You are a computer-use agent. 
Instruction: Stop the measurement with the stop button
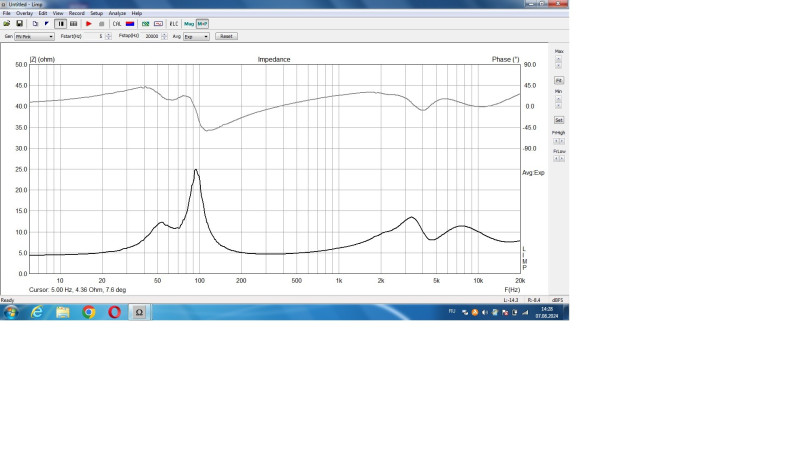(101, 23)
